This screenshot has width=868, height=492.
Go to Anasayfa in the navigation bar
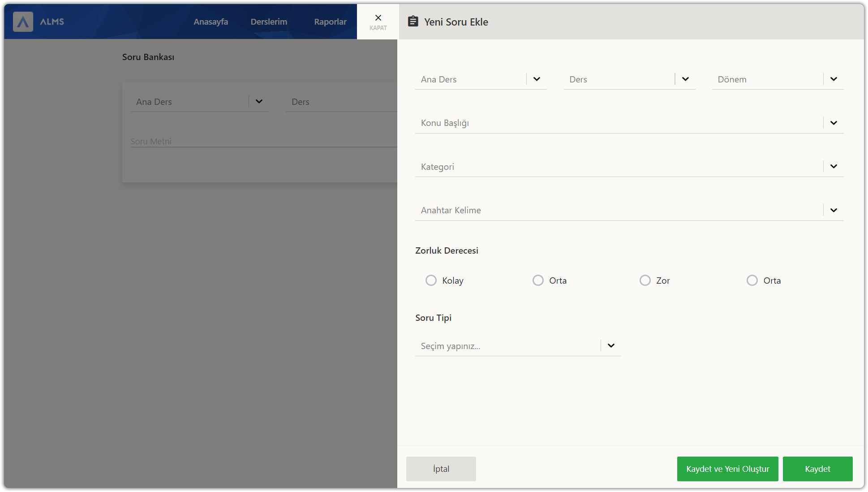pyautogui.click(x=211, y=22)
